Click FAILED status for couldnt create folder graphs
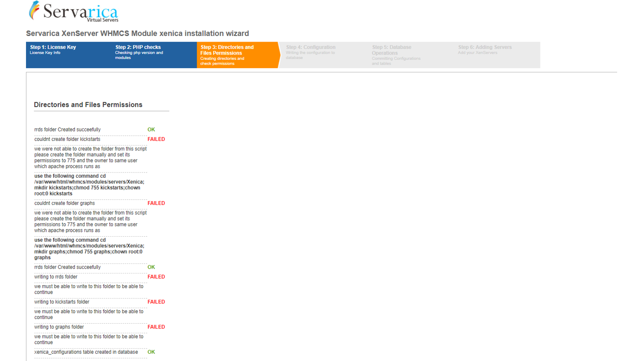Screen dimensions: 644x361 (x=156, y=203)
